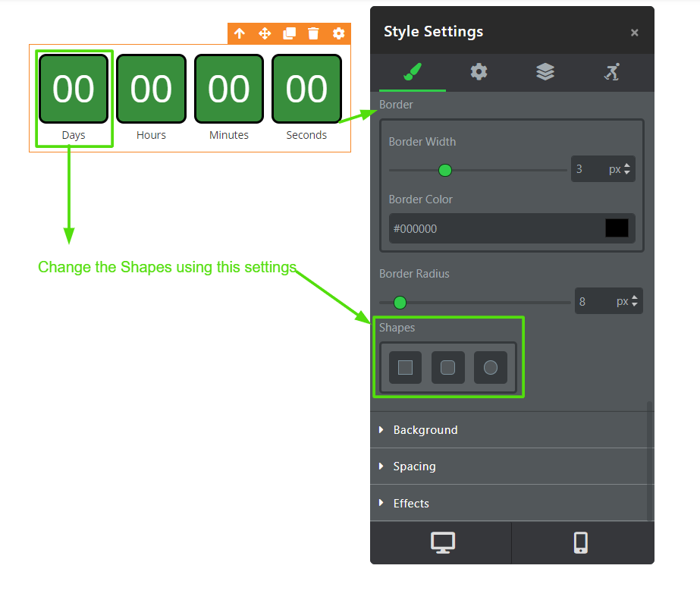The width and height of the screenshot is (700, 600).
Task: Select the rounded square shape option
Action: 447,367
